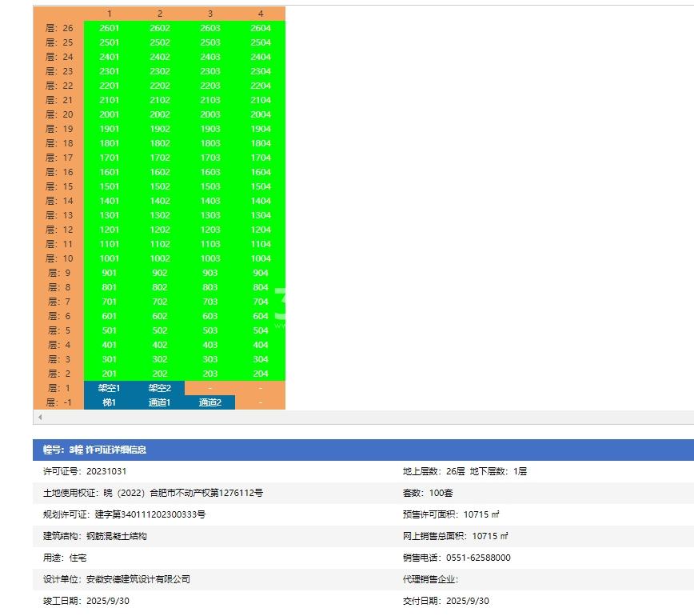Select unit 2601 on floor 26
Image resolution: width=694 pixels, height=616 pixels.
pos(109,28)
